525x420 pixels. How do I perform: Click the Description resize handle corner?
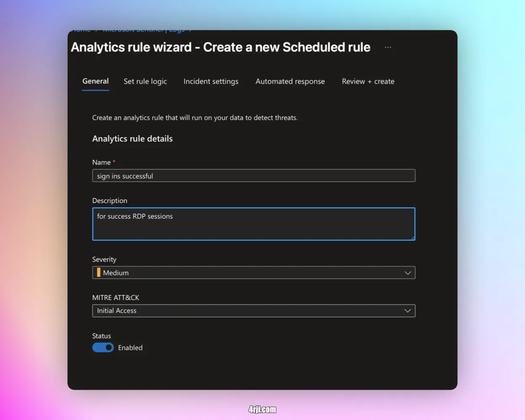413,239
